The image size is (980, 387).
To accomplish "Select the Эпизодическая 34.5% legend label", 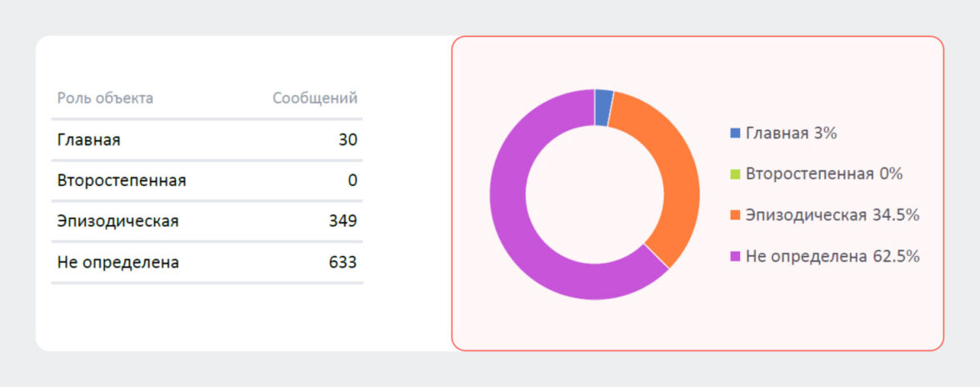I will (x=832, y=215).
